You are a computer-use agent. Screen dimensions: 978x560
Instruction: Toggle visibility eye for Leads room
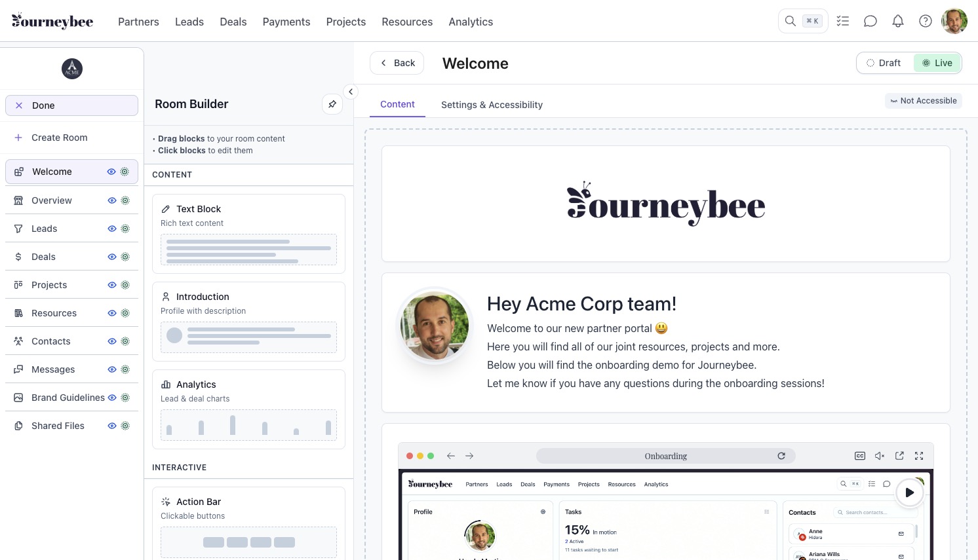112,229
